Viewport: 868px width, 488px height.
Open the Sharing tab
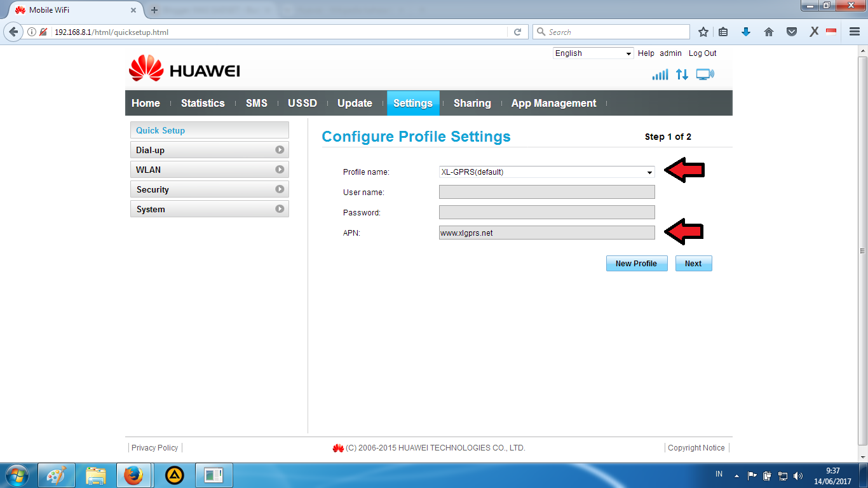(472, 103)
